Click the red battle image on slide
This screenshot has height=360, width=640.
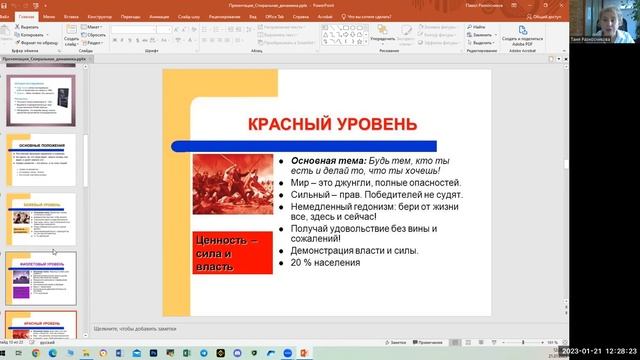tap(233, 184)
